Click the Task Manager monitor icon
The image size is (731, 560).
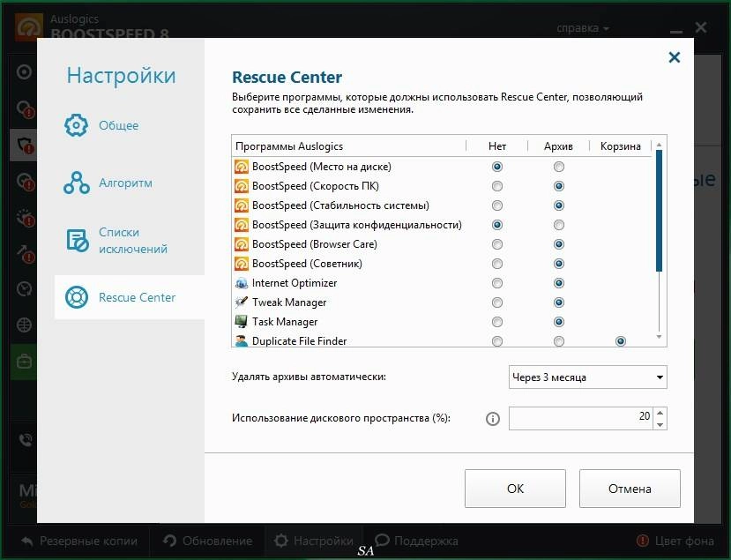tap(242, 322)
